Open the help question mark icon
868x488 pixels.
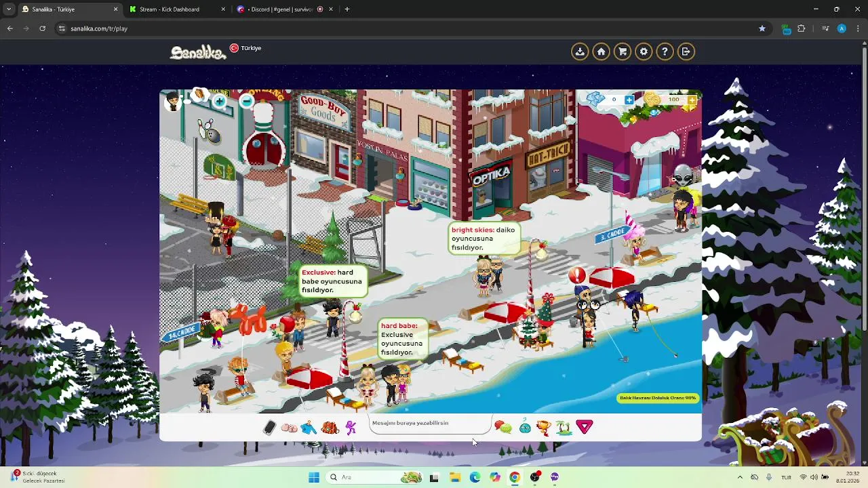tap(665, 52)
